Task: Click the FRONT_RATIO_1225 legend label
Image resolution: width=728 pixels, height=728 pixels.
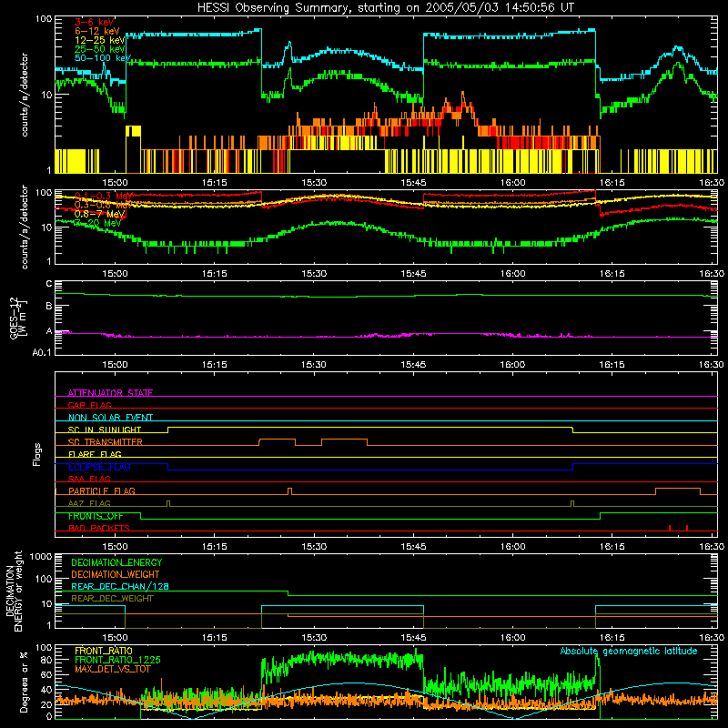Action: coord(117,660)
